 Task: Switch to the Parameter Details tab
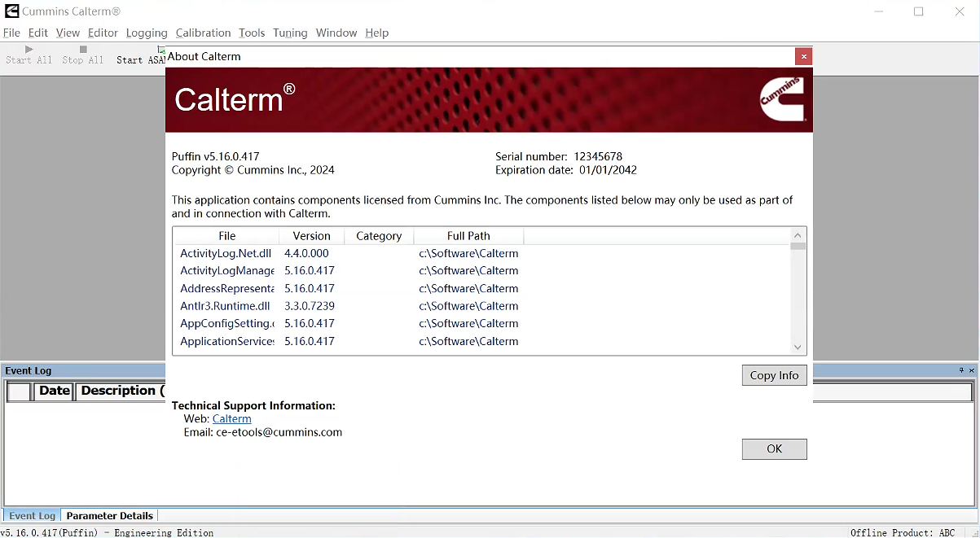(x=110, y=515)
